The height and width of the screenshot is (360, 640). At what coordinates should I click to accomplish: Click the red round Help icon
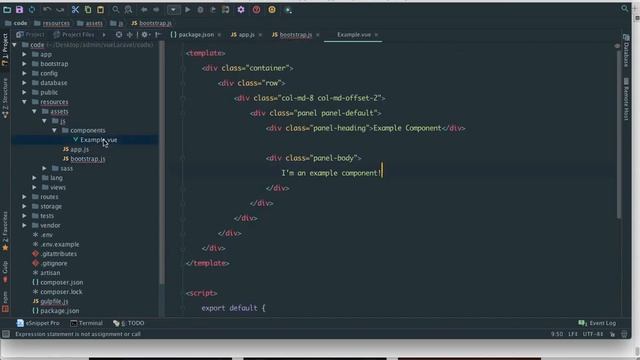[x=256, y=9]
